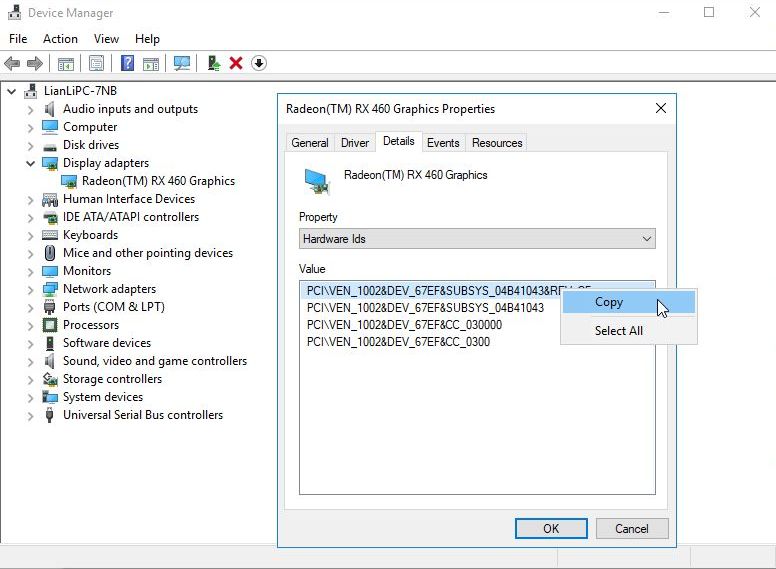
Task: Select Radeon(TM) RX 460 Graphics tree item
Action: pos(158,181)
